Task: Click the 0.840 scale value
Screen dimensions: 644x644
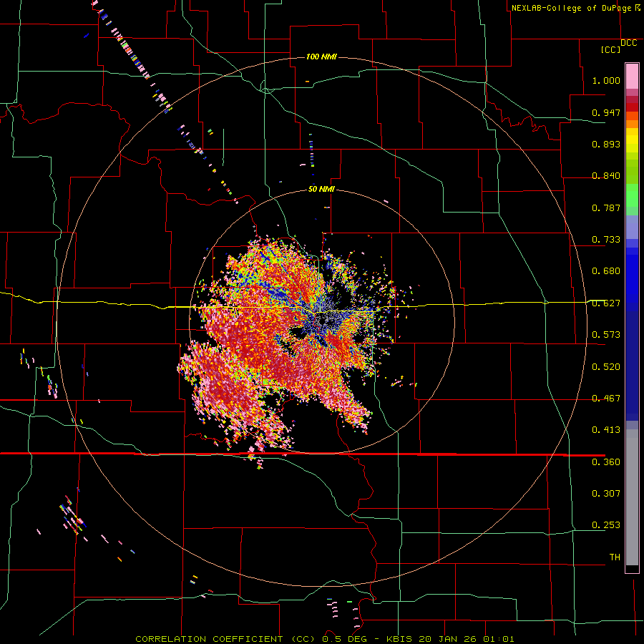Action: click(606, 176)
